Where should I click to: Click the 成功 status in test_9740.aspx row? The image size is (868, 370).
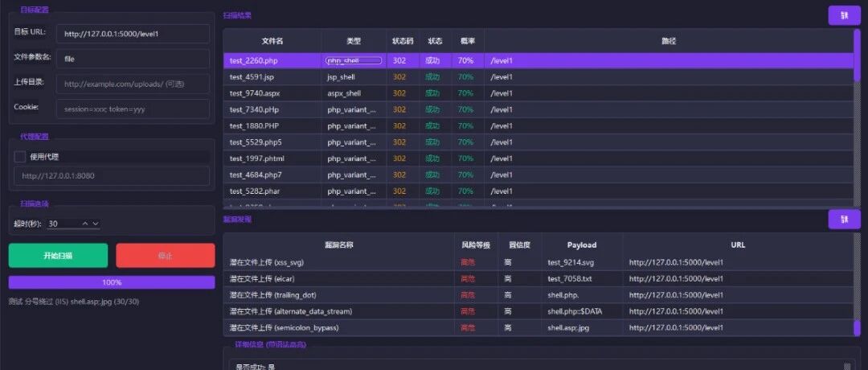(432, 93)
